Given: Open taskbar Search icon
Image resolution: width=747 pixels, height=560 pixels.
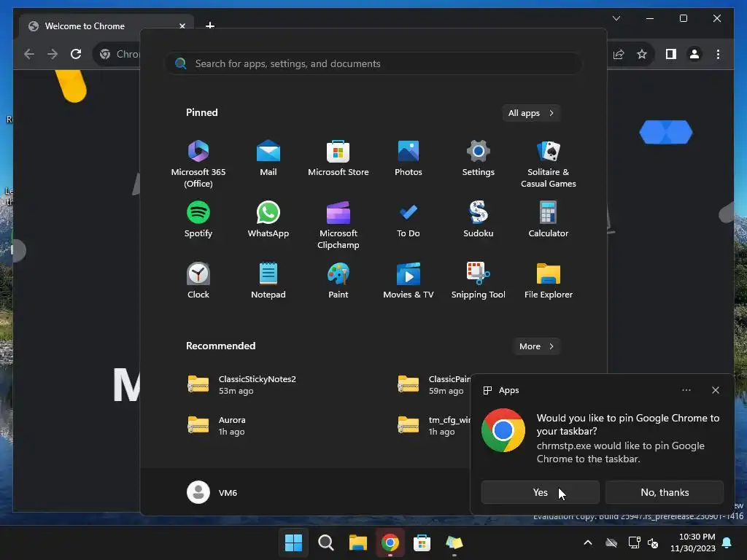Looking at the screenshot, I should 326,542.
